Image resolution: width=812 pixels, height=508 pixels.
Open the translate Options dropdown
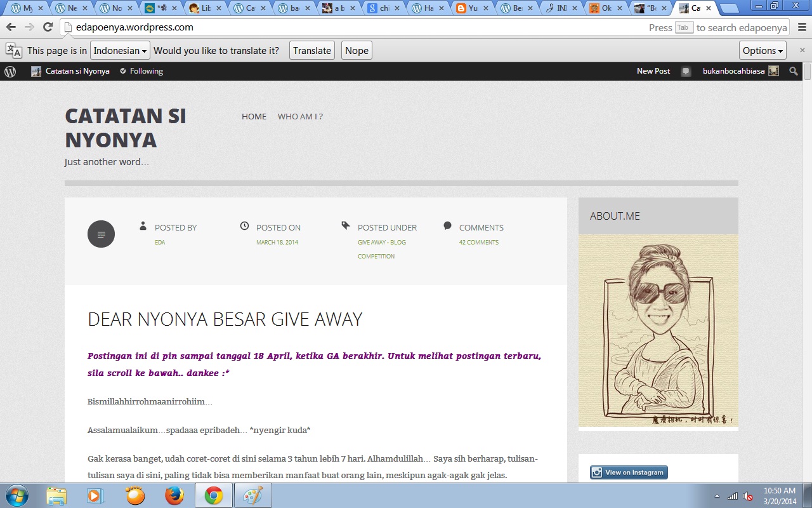coord(763,51)
